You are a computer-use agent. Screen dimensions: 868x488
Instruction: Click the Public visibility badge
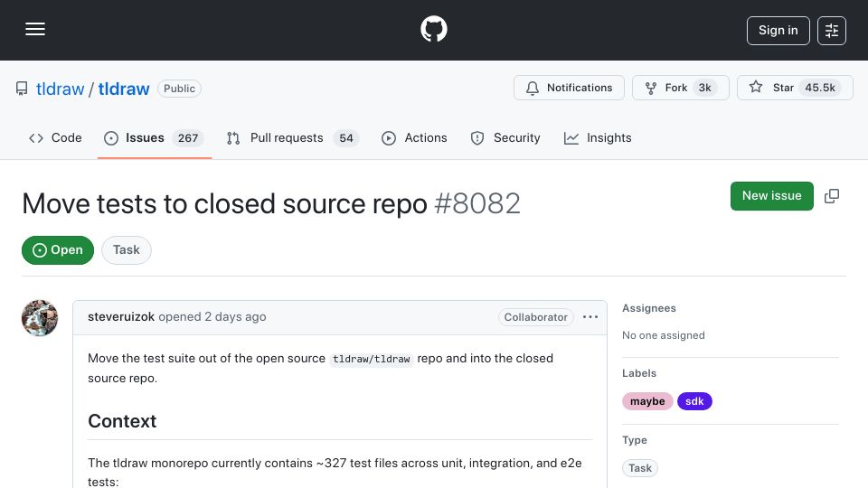click(x=179, y=89)
